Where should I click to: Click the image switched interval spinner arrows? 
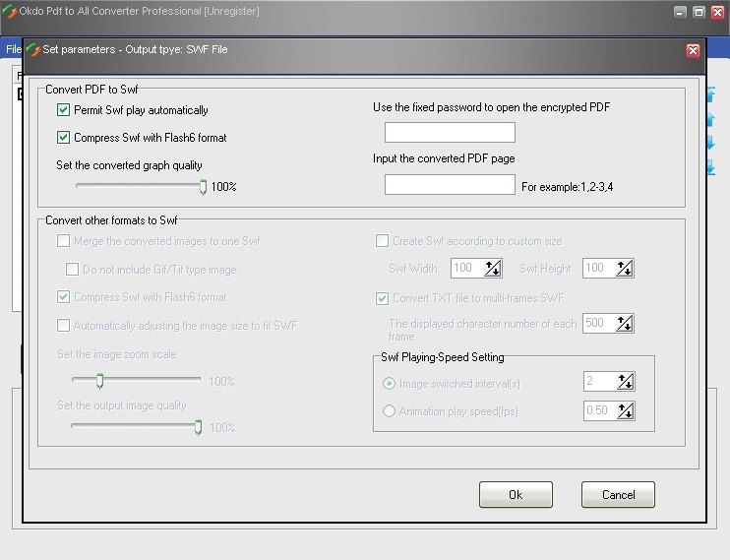[x=626, y=382]
